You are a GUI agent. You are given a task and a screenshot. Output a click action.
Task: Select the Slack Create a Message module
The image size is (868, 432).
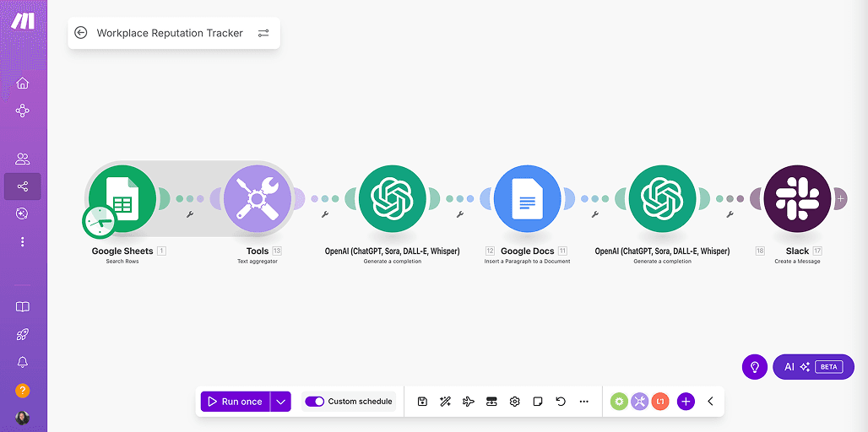pyautogui.click(x=798, y=198)
